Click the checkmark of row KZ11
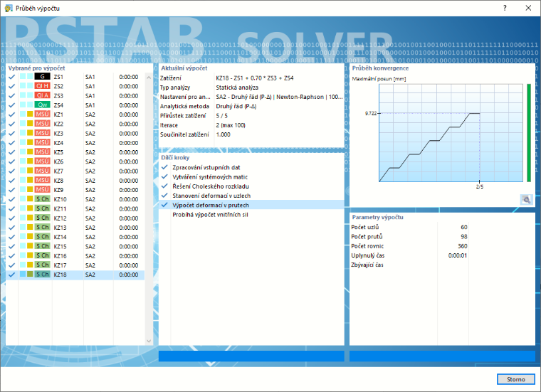The height and width of the screenshot is (392, 541). point(11,208)
